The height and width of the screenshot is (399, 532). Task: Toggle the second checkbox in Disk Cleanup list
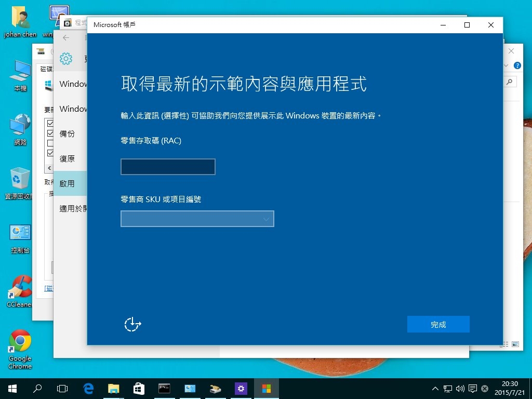click(50, 133)
